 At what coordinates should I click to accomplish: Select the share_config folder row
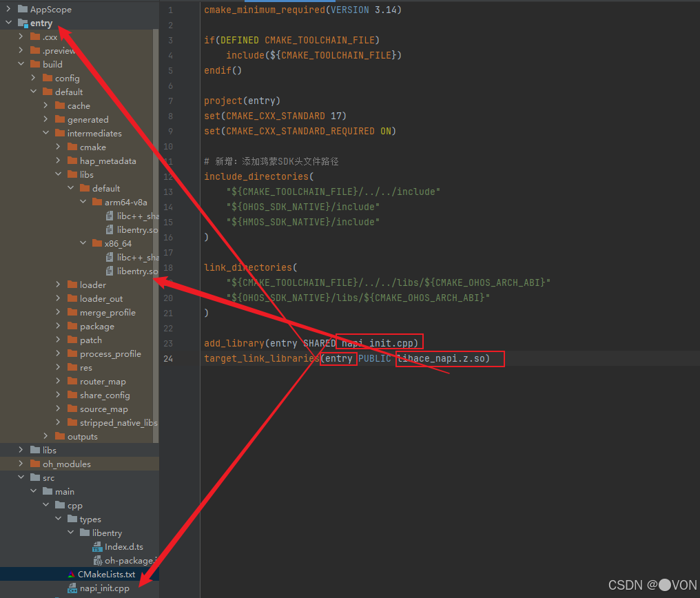tap(79, 395)
